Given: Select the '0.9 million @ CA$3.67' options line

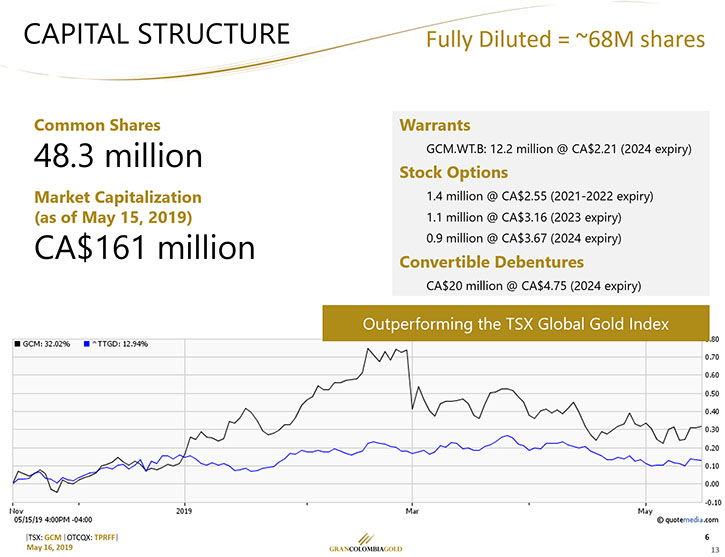Looking at the screenshot, I should [524, 239].
